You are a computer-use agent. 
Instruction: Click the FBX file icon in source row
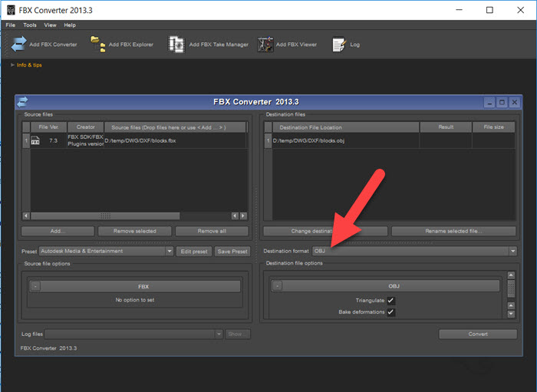(x=35, y=140)
